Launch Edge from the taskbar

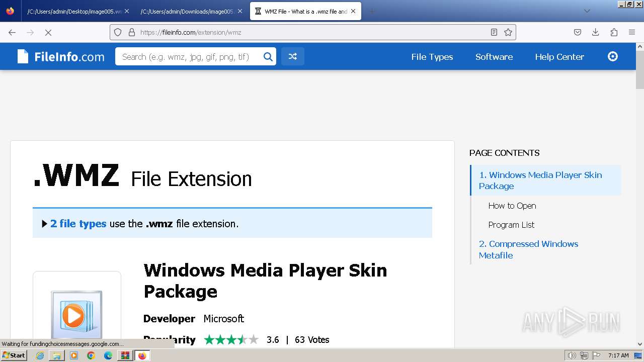[108, 355]
